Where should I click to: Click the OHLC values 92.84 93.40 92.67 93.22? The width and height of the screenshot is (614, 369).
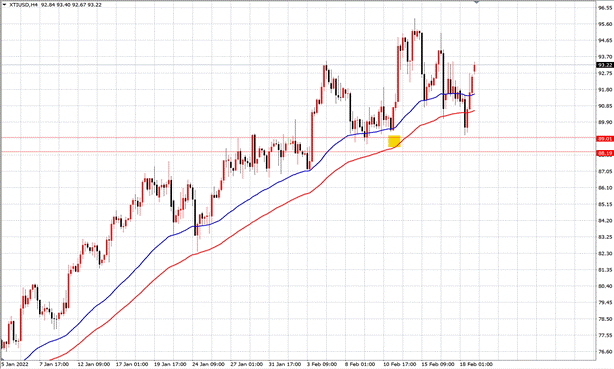(71, 5)
